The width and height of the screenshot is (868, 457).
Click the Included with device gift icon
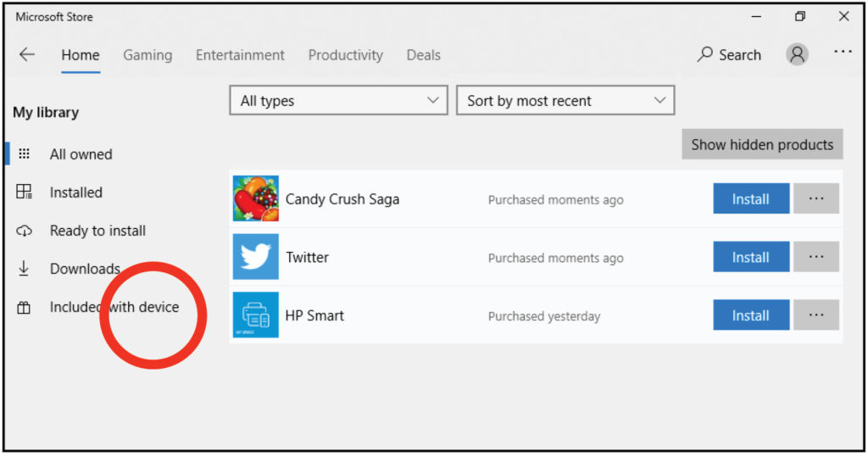(24, 307)
